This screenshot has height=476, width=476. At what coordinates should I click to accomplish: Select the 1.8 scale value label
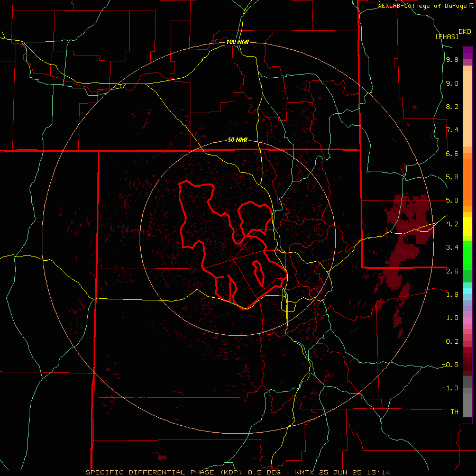[x=452, y=295]
